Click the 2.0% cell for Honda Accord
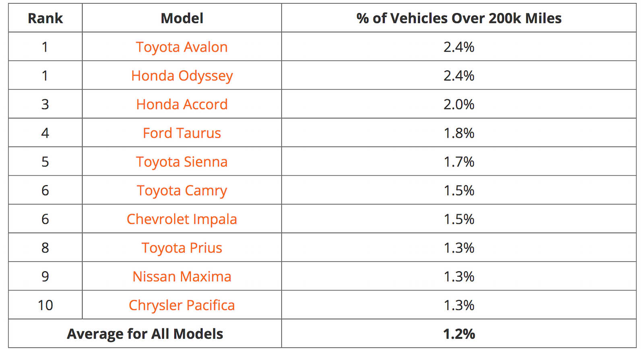Viewport: 644px width, 349px height. click(x=459, y=104)
